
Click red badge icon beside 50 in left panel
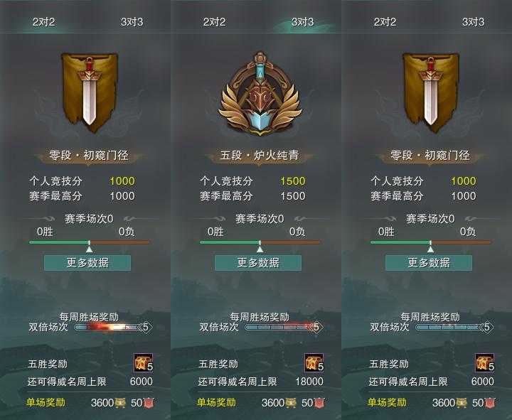coord(148,403)
